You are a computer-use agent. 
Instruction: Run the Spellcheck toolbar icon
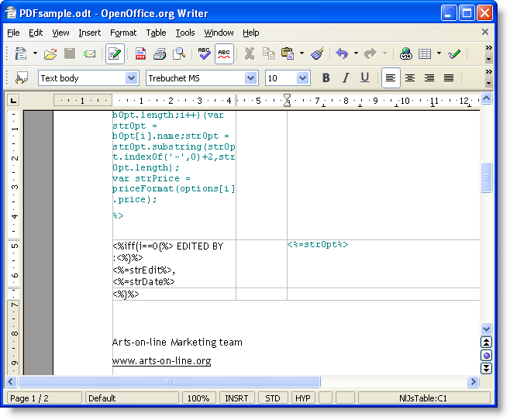[x=204, y=54]
